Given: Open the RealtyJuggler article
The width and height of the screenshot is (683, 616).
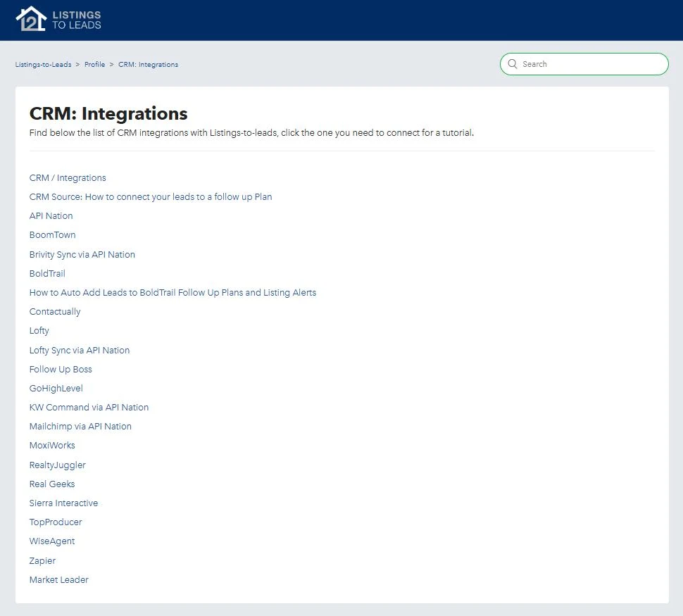Looking at the screenshot, I should [x=58, y=465].
